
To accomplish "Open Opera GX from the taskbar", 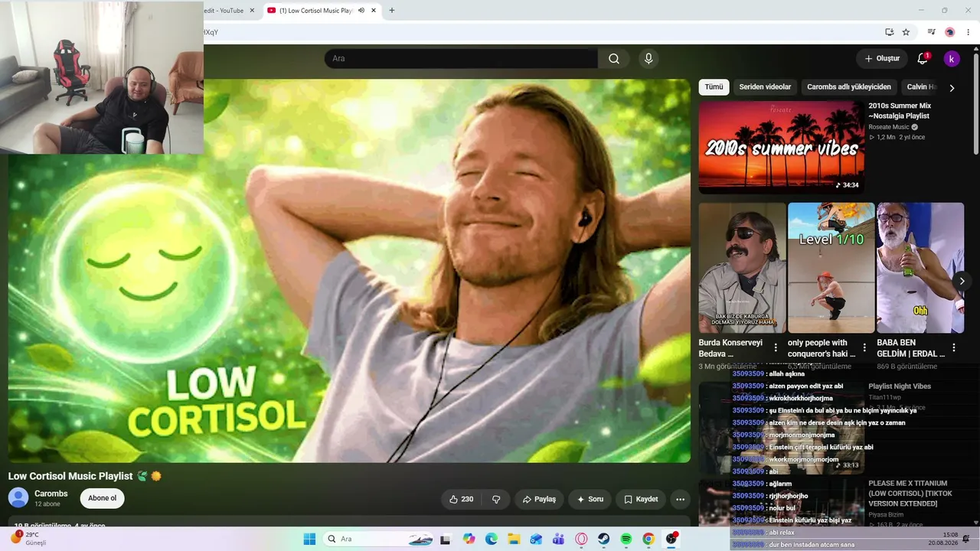I will (x=581, y=539).
